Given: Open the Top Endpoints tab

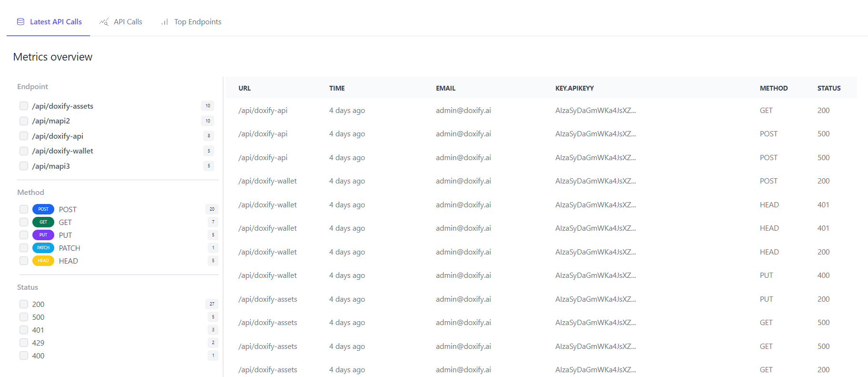Looking at the screenshot, I should pos(191,21).
